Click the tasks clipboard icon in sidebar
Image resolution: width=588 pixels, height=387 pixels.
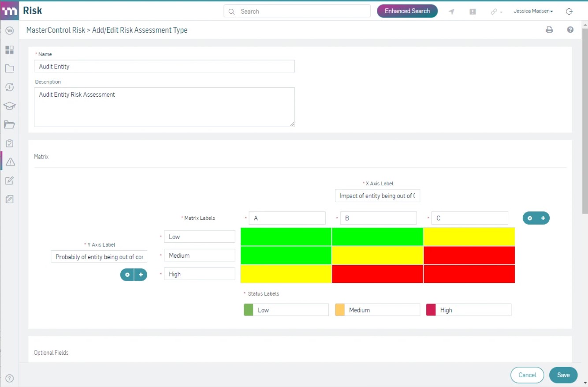[9, 143]
